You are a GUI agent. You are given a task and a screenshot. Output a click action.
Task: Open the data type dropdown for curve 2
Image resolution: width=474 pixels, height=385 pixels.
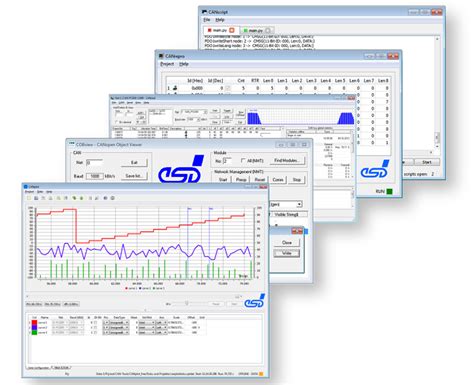coord(119,328)
